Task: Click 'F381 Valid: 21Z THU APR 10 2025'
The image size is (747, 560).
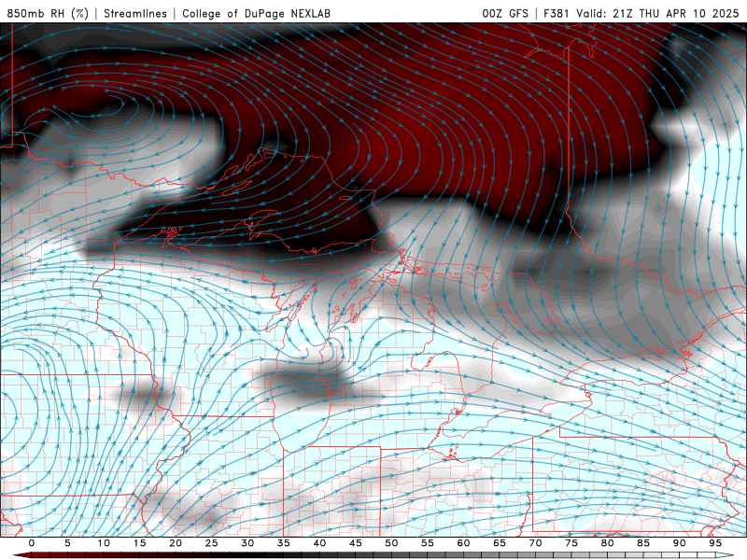Action: (641, 13)
